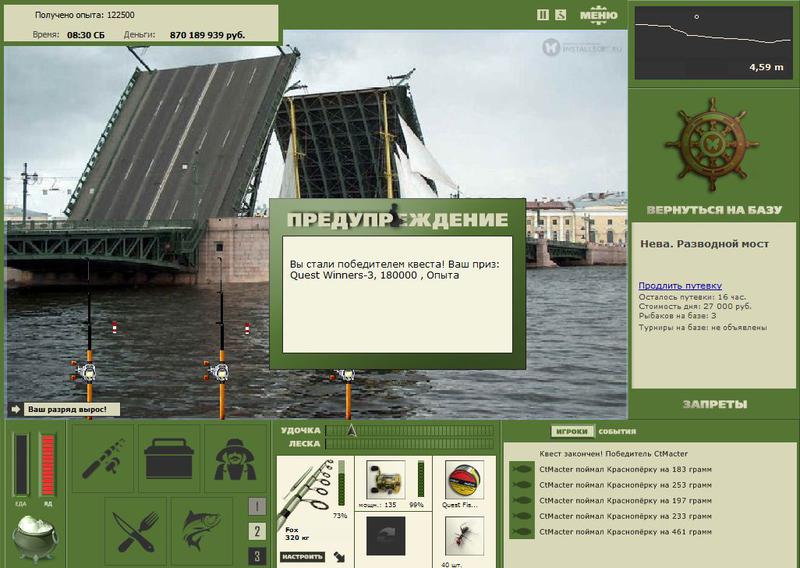The height and width of the screenshot is (568, 800).
Task: Select rod slot 2
Action: [257, 531]
